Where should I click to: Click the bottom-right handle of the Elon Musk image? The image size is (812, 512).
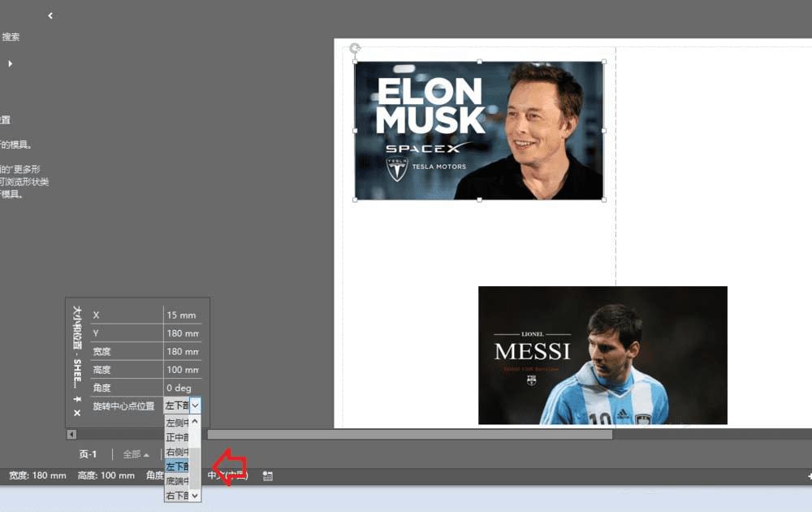604,199
